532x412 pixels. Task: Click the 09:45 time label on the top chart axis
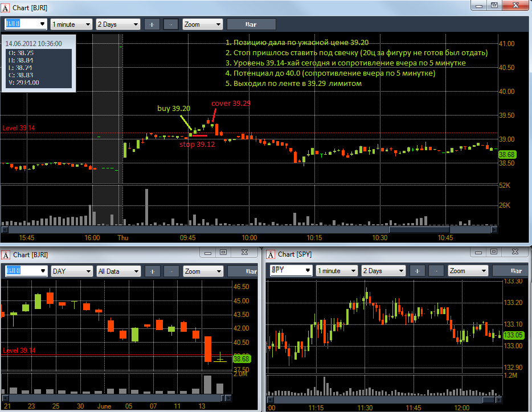[x=187, y=238]
